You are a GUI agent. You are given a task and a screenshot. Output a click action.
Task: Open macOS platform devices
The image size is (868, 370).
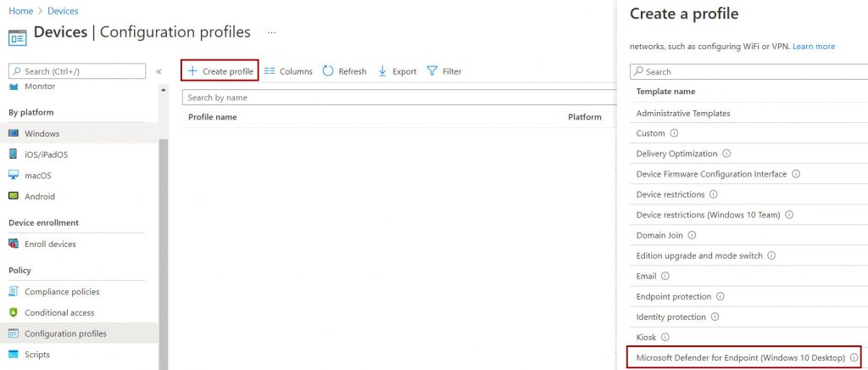tap(38, 176)
